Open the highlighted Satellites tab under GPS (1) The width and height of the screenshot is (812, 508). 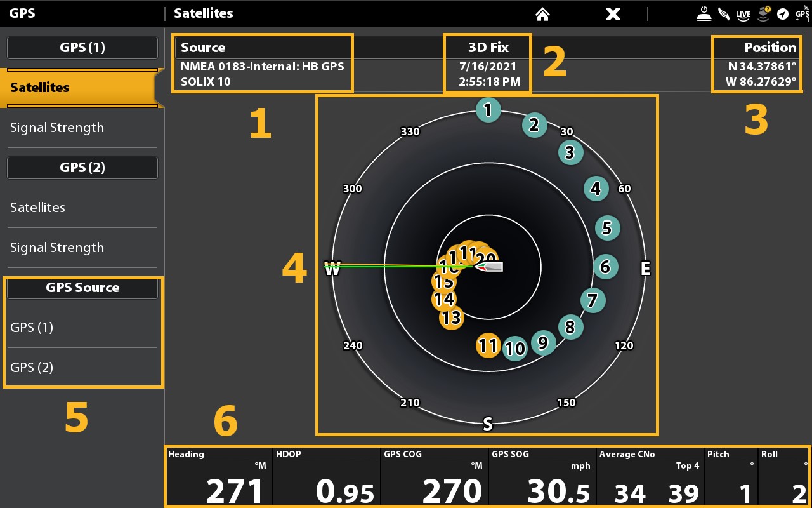(82, 88)
